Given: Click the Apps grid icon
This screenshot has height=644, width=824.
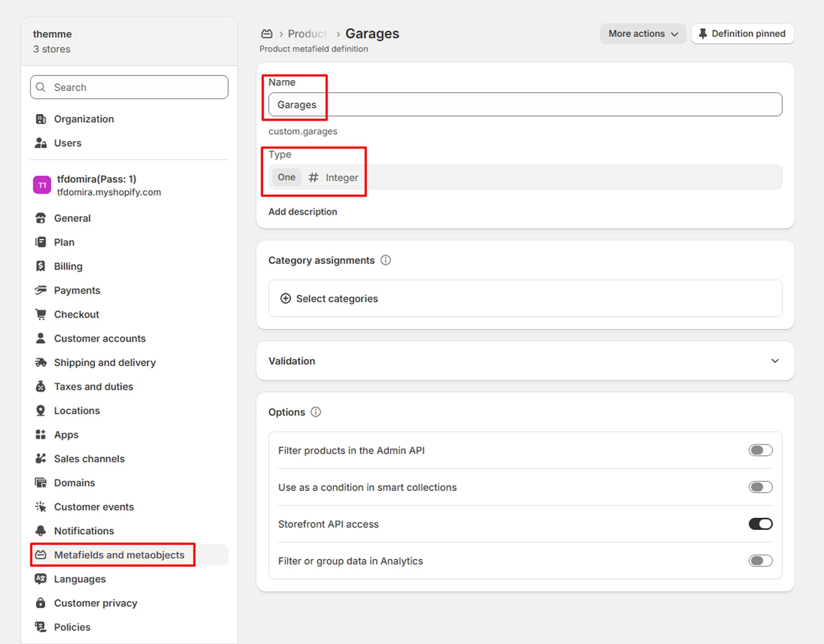Looking at the screenshot, I should [41, 434].
